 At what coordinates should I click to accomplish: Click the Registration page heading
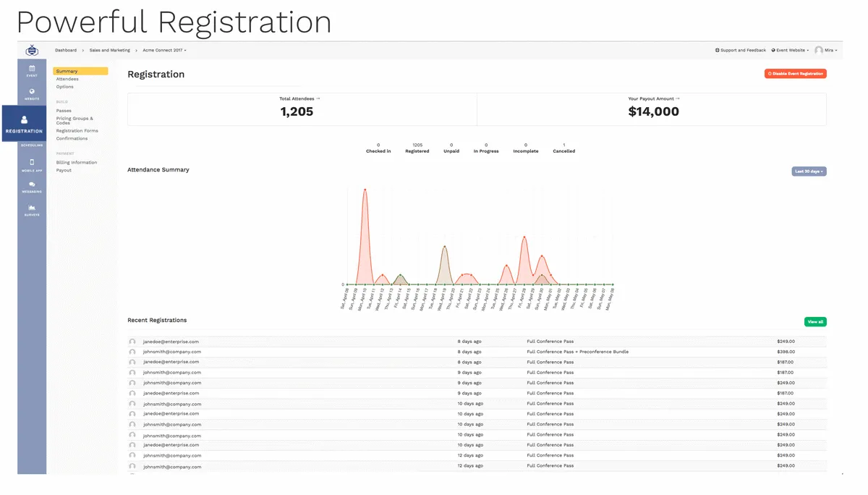[156, 75]
